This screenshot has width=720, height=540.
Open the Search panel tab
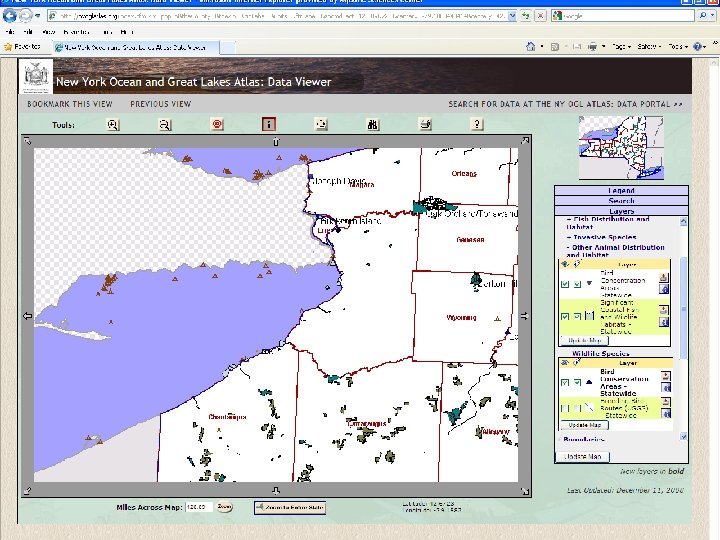coord(621,201)
